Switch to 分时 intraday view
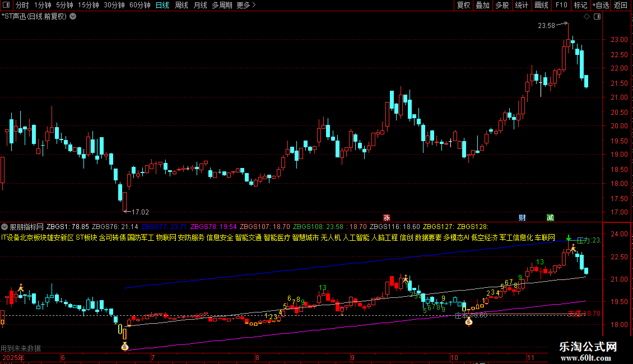The width and height of the screenshot is (633, 364). click(x=22, y=5)
